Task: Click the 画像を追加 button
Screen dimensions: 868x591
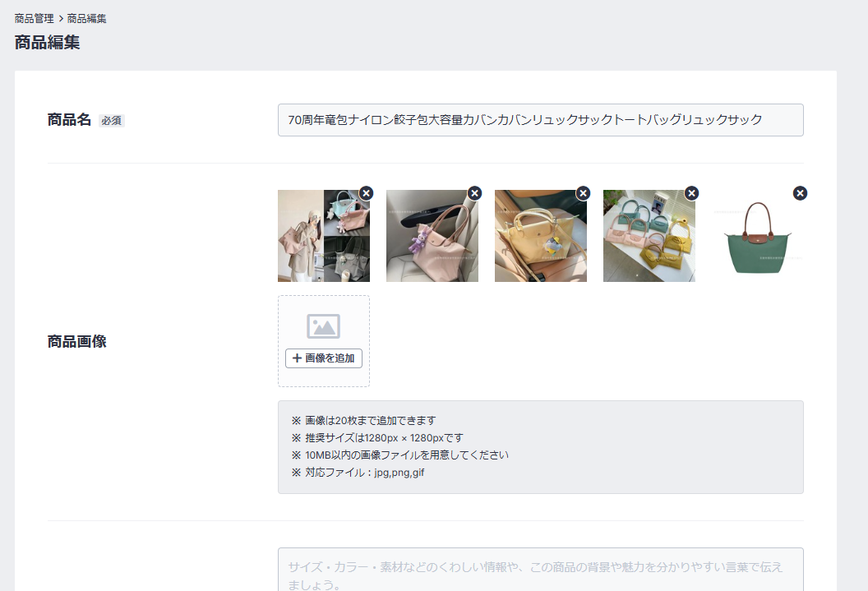Action: (x=324, y=358)
